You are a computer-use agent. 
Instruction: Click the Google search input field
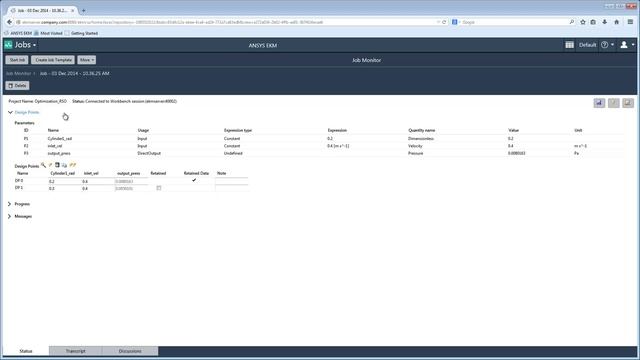tap(514, 22)
